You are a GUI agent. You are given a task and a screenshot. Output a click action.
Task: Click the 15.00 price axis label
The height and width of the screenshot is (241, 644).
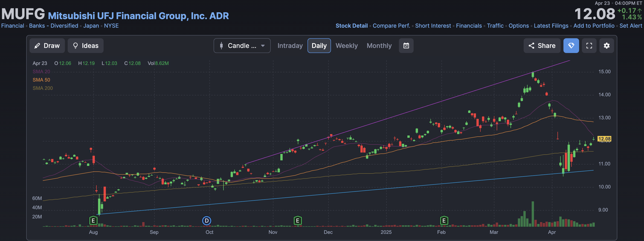point(604,72)
